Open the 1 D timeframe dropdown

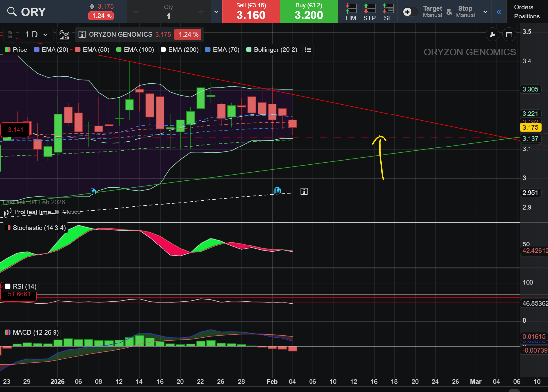coord(36,34)
